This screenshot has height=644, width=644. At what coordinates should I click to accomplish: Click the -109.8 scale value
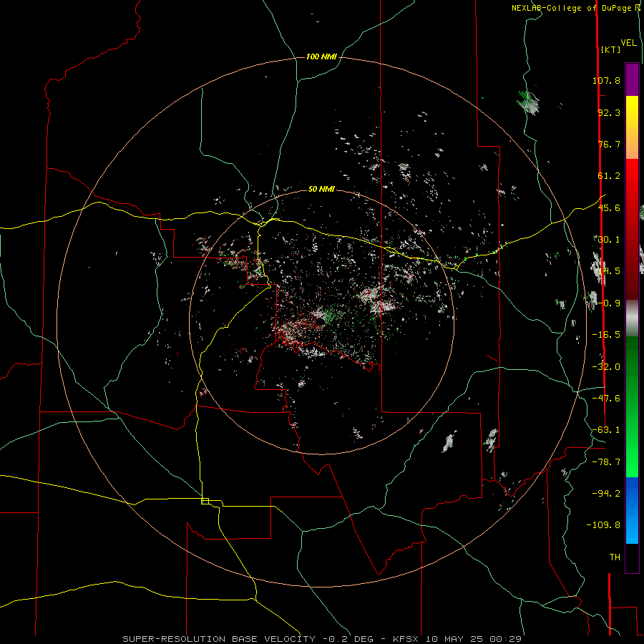click(x=603, y=525)
